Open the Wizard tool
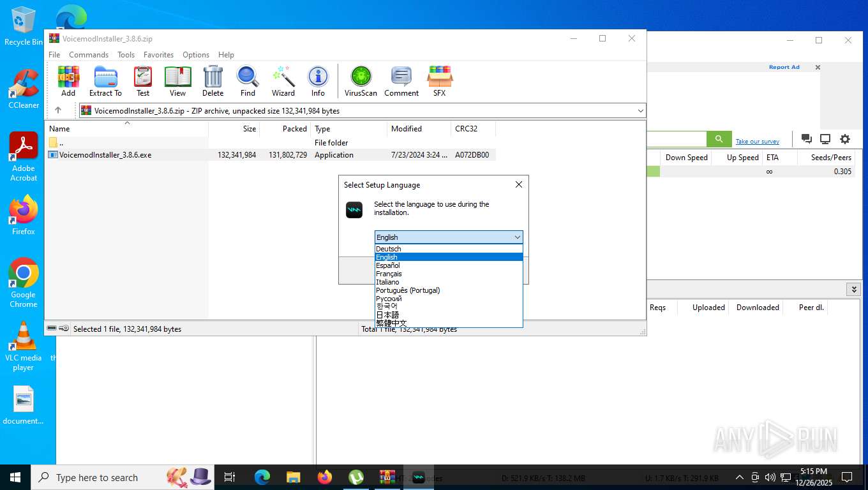Viewport: 868px width, 490px height. [283, 81]
